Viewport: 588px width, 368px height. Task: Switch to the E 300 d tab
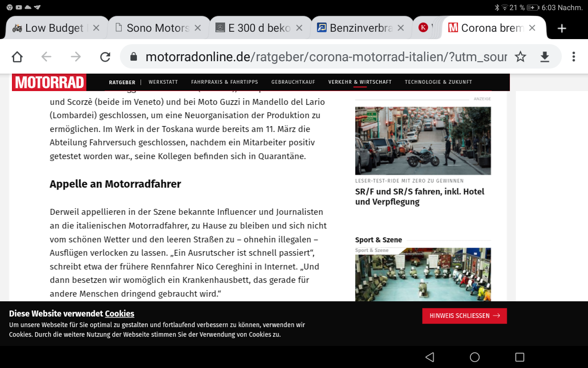click(x=259, y=28)
